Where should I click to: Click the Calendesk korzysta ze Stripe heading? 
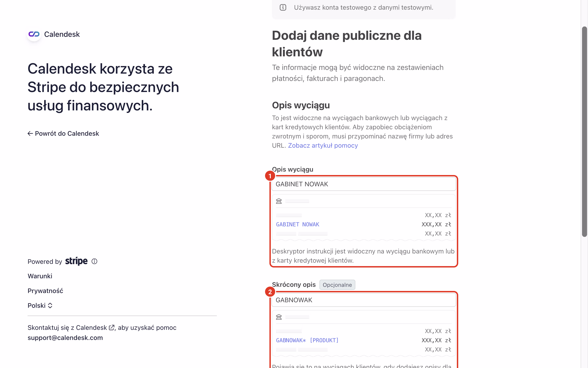103,87
